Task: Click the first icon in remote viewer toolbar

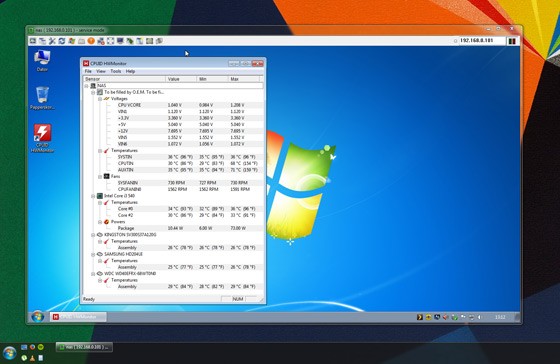Action: pos(32,41)
